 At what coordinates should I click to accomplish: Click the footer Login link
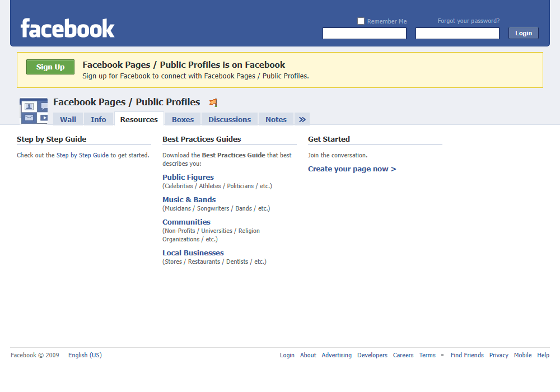[x=287, y=355]
